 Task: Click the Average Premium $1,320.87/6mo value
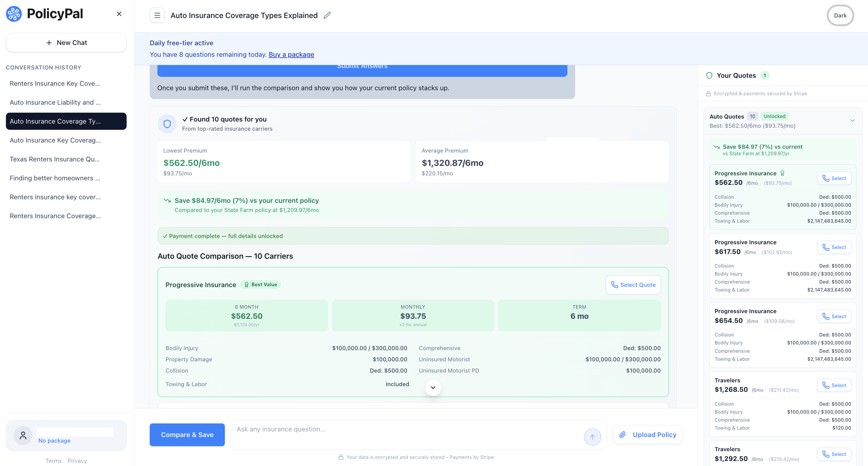pos(453,163)
